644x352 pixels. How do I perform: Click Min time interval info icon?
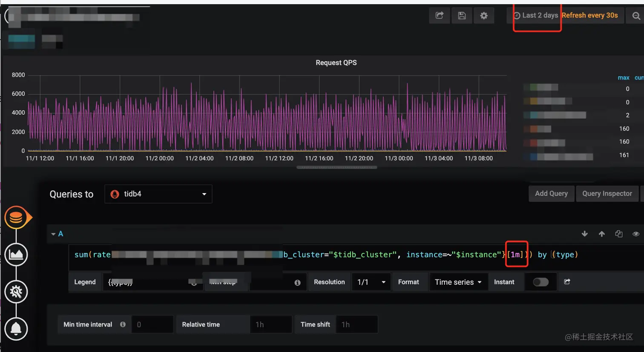click(x=123, y=324)
